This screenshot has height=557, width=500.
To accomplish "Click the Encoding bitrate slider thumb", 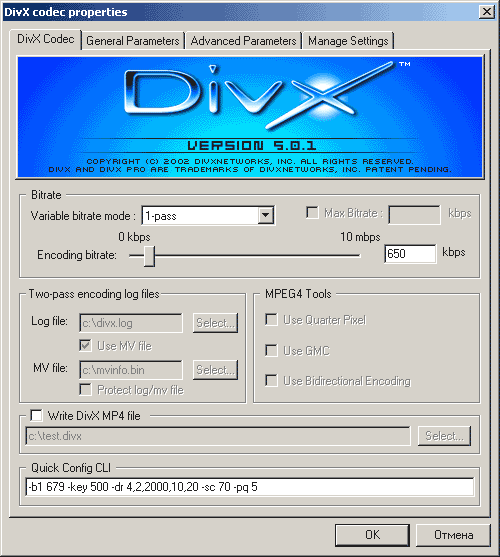I will 150,256.
